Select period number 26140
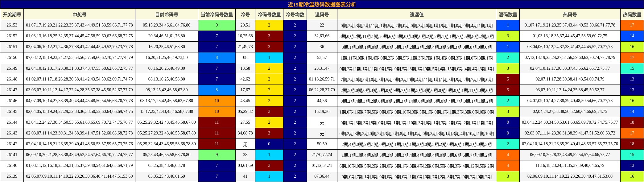The height and width of the screenshot is (182, 644). (x=12, y=166)
